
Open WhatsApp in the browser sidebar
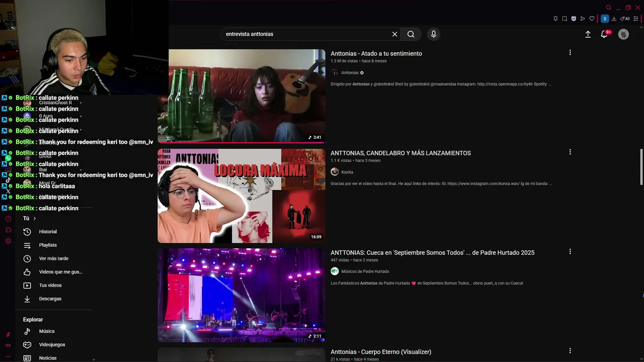pos(8,158)
